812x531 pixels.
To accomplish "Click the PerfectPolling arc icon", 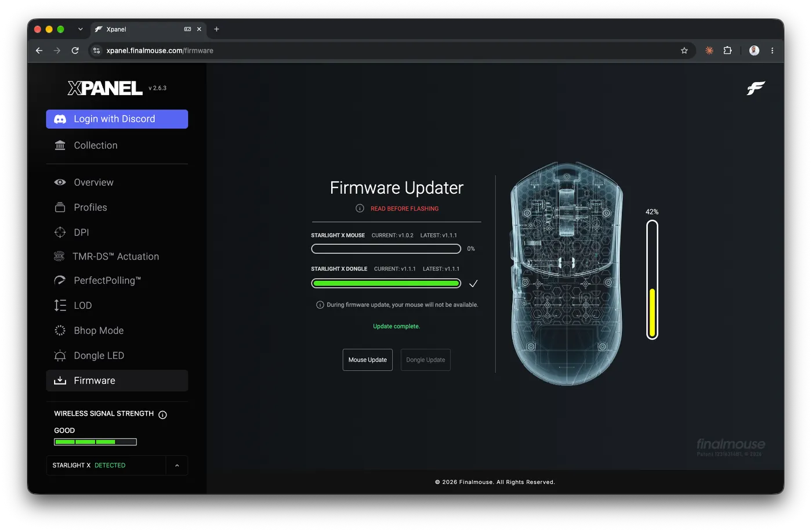I will tap(60, 280).
